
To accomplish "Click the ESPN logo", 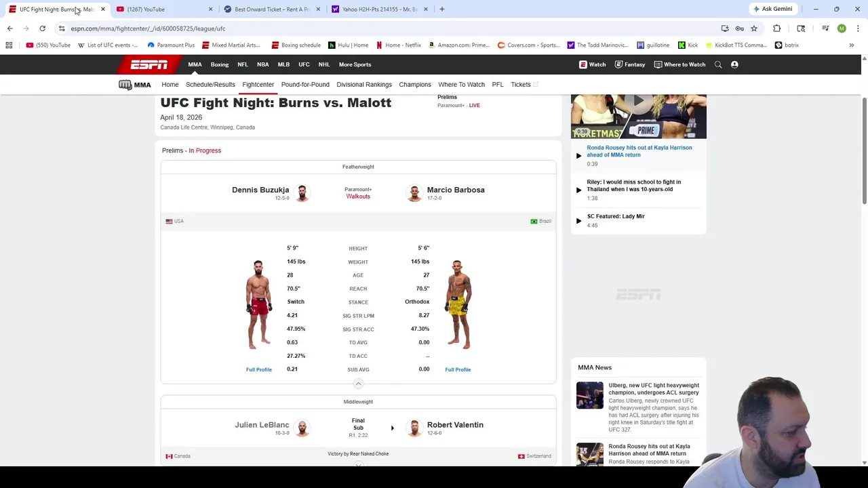I will click(x=149, y=64).
